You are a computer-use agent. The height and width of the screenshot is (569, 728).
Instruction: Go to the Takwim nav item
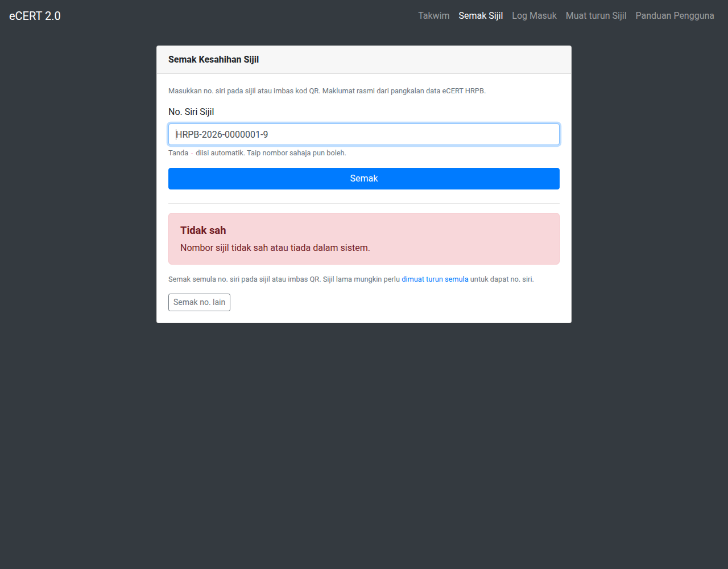(x=433, y=16)
